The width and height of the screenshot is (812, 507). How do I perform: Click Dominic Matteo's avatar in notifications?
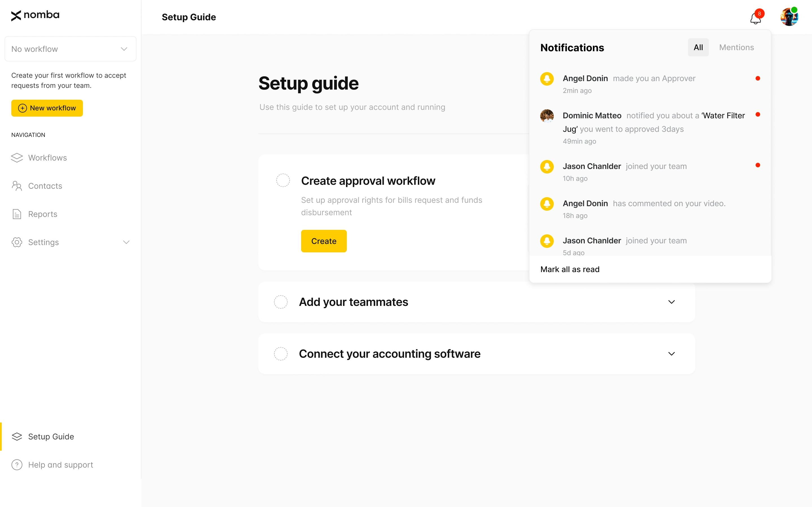point(547,116)
